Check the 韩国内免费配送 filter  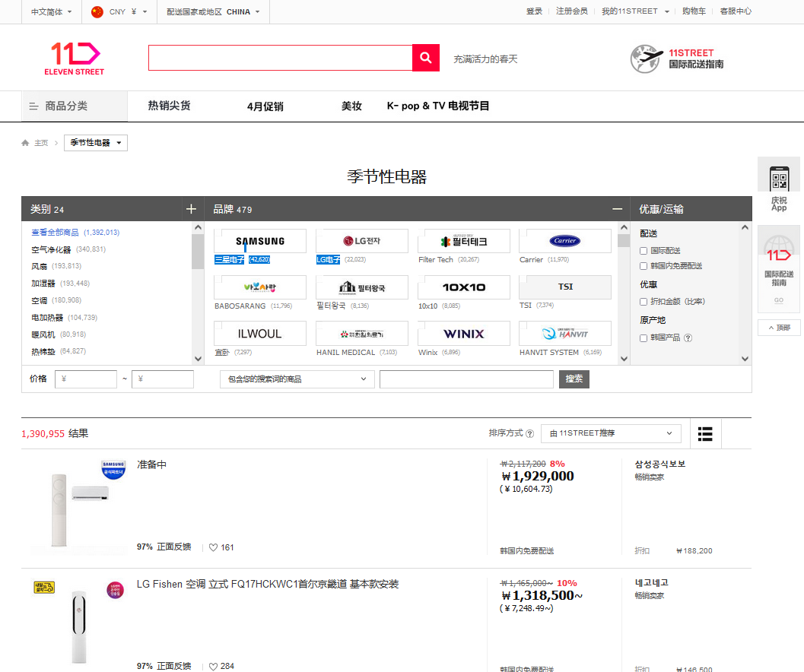point(644,266)
